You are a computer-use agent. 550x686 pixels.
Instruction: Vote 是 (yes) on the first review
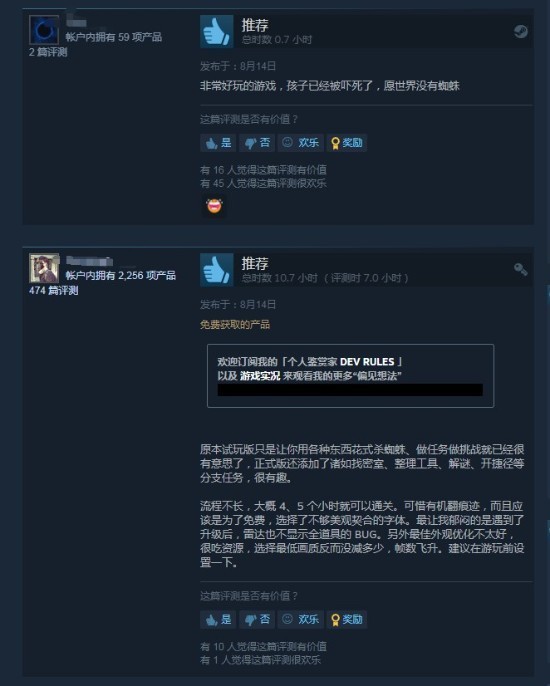(x=218, y=143)
